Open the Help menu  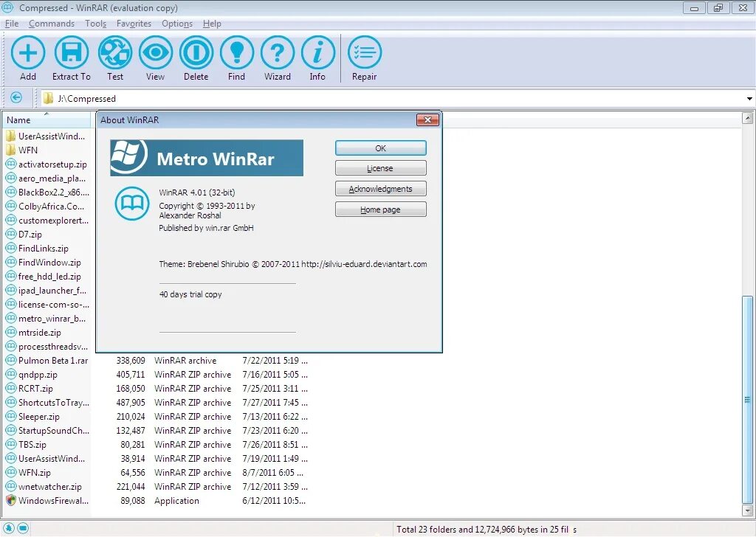click(212, 24)
